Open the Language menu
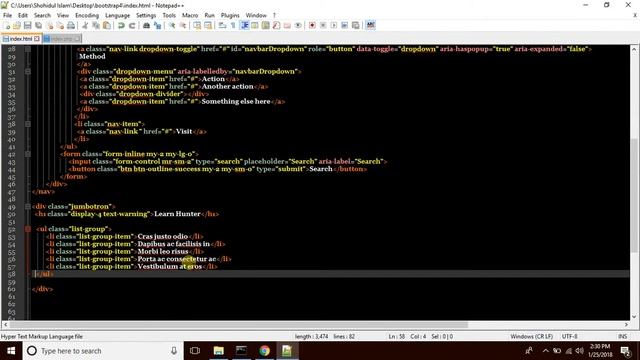This screenshot has height=360, width=640. 118,15
